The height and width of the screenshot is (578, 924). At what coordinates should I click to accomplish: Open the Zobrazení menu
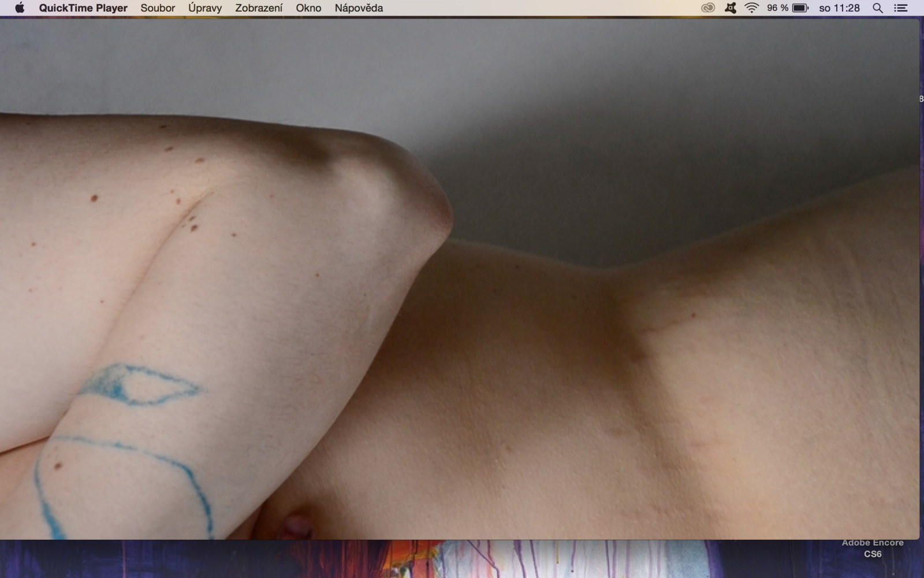pyautogui.click(x=259, y=8)
